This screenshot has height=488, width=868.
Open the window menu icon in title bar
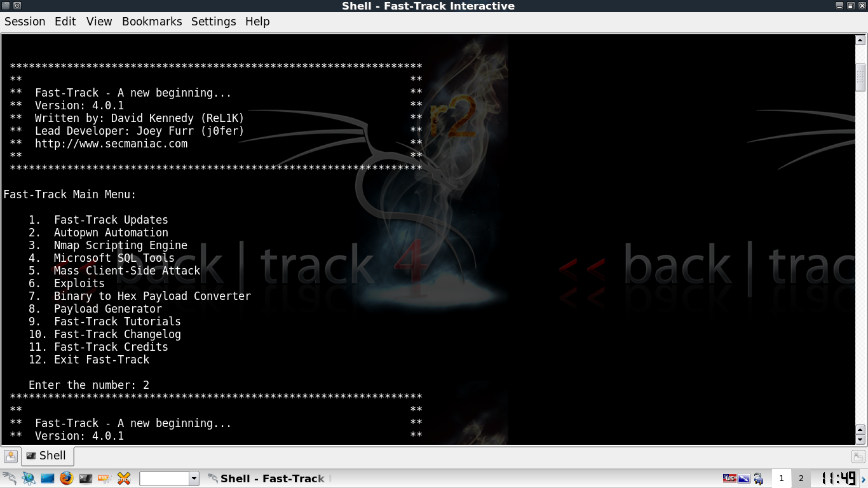click(6, 6)
